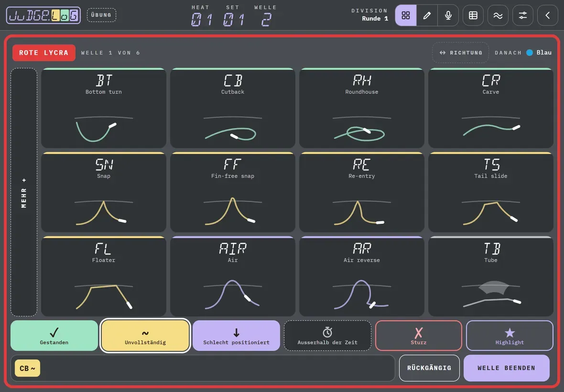The height and width of the screenshot is (392, 564).
Task: Click the Rote Lycra surfer badge
Action: click(44, 53)
